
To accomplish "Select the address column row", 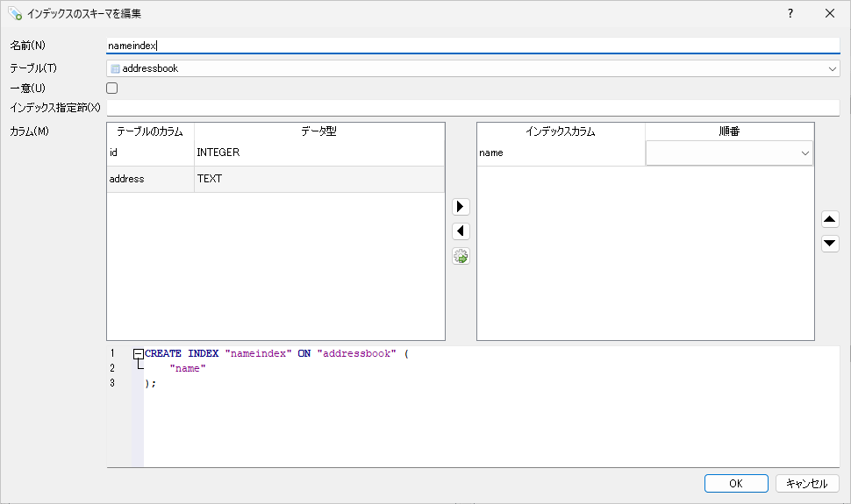I will pyautogui.click(x=150, y=179).
